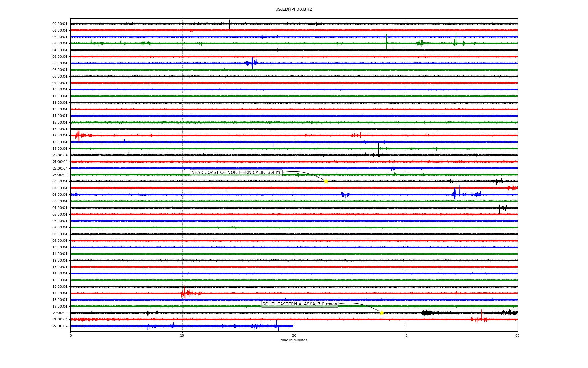Click the black Alaska wave arrival on lower 20:00:04 trace
The width and height of the screenshot is (588, 368).
(425, 312)
